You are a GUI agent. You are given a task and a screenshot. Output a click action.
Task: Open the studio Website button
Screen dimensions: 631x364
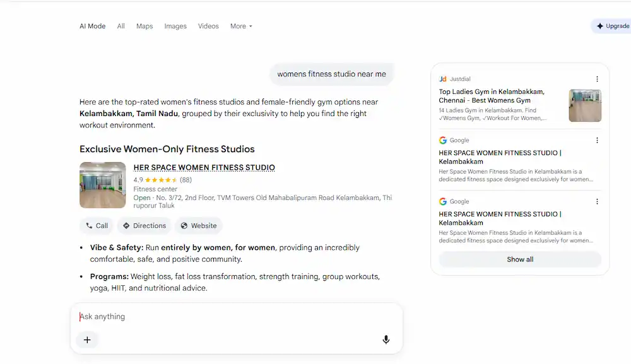click(x=198, y=226)
